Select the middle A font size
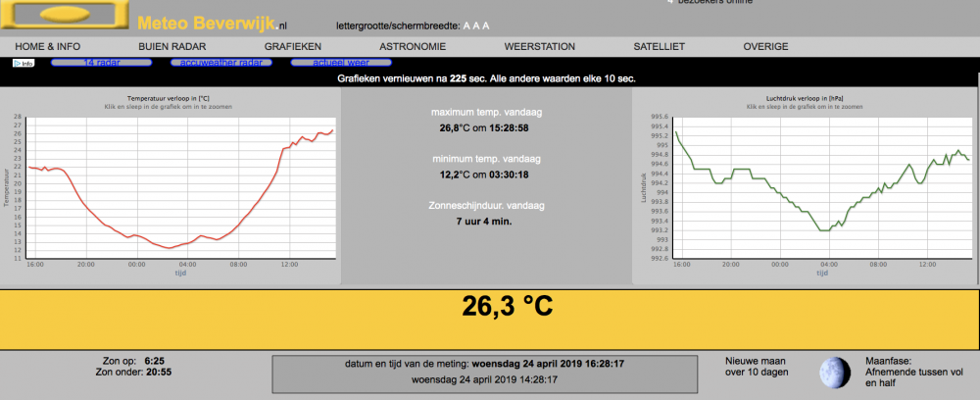Image resolution: width=980 pixels, height=400 pixels. coord(476,25)
